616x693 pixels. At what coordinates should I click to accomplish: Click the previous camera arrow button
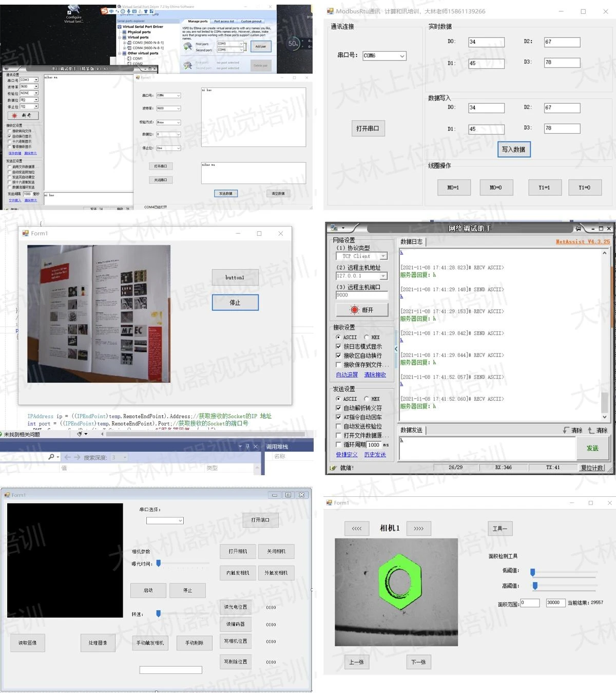(357, 528)
